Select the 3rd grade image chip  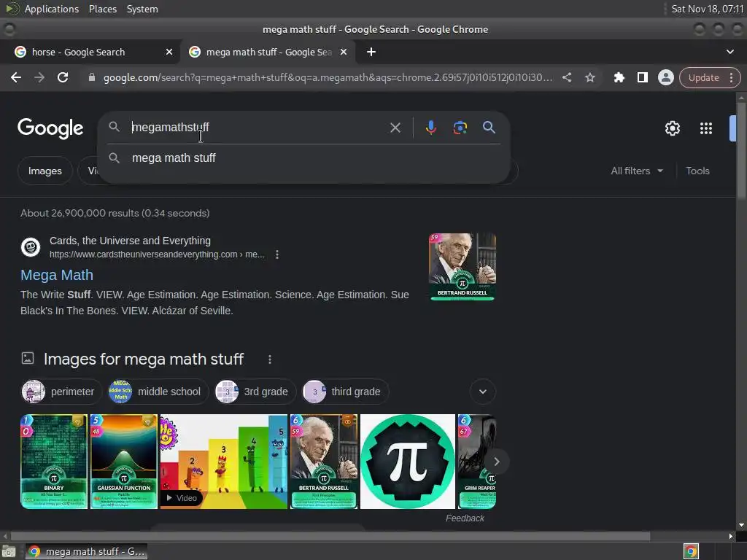[x=255, y=392]
